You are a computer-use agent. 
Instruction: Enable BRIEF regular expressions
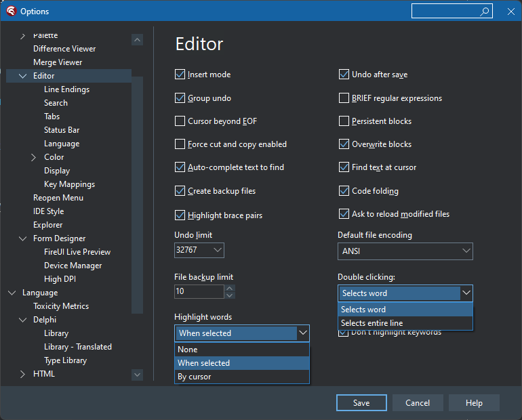click(344, 98)
